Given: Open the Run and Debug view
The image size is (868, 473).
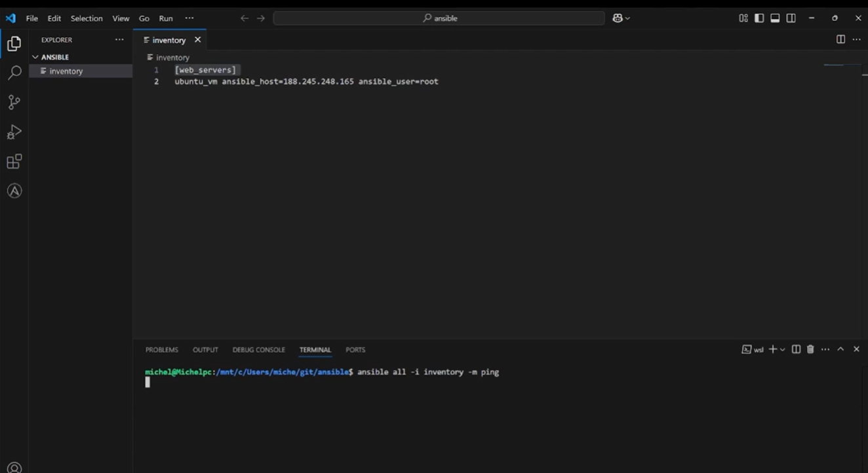Looking at the screenshot, I should (x=14, y=132).
